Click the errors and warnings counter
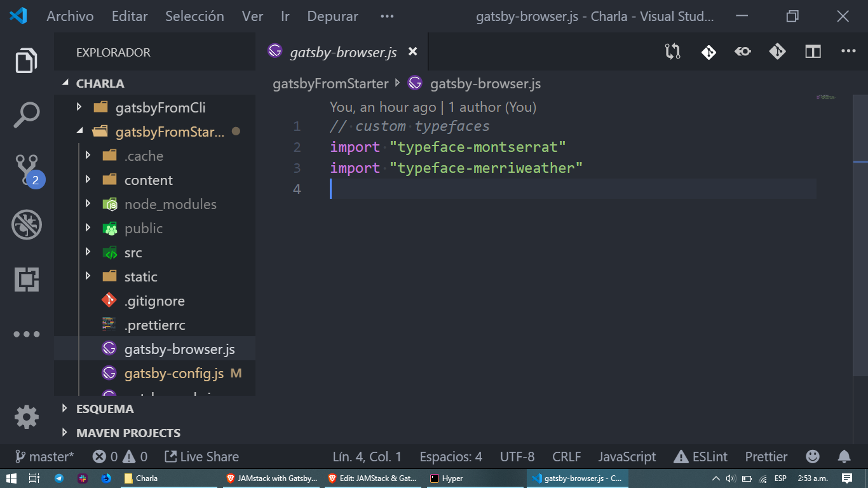The width and height of the screenshot is (868, 488). point(120,456)
